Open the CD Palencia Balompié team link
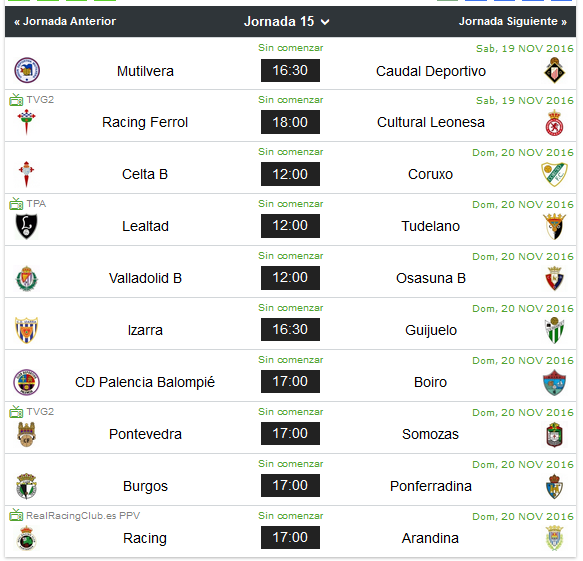The image size is (583, 561). click(145, 382)
